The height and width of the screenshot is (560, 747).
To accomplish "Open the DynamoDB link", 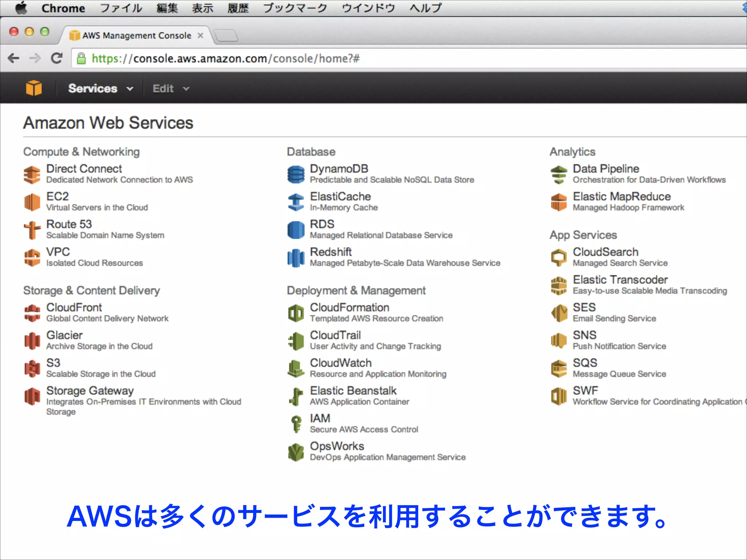I will pos(339,169).
